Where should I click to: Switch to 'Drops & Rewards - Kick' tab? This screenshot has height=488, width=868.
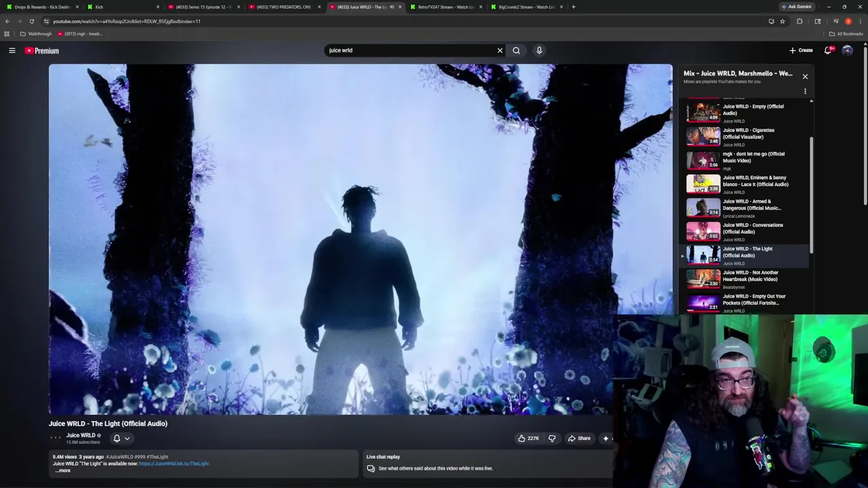(x=42, y=7)
